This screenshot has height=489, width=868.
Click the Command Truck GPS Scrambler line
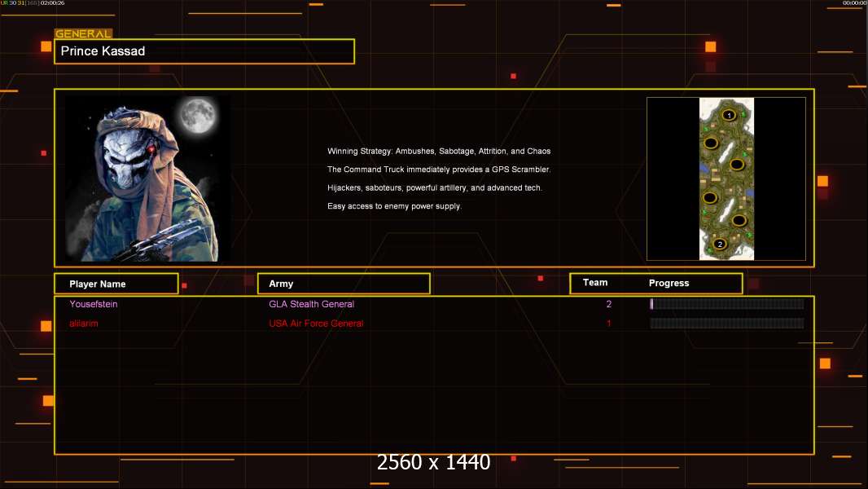click(439, 170)
